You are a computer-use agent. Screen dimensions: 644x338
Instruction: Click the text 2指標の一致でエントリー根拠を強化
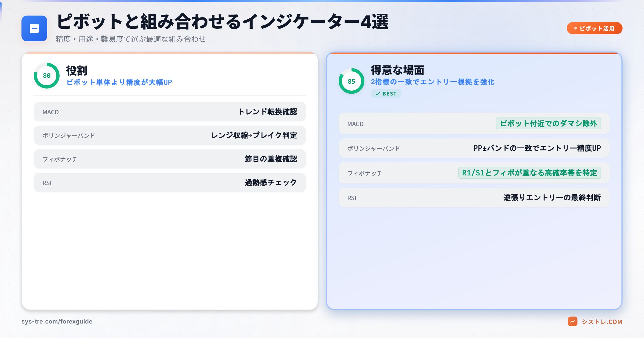point(433,82)
